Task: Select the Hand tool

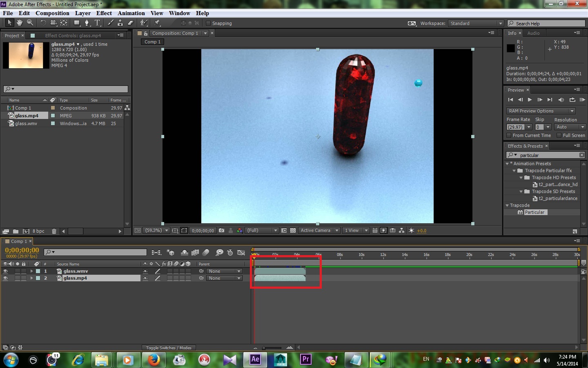Action: 19,23
